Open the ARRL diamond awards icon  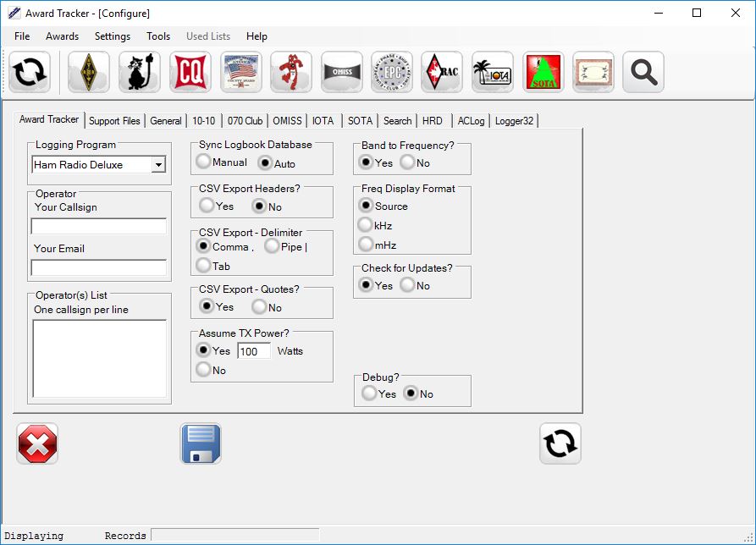click(89, 72)
